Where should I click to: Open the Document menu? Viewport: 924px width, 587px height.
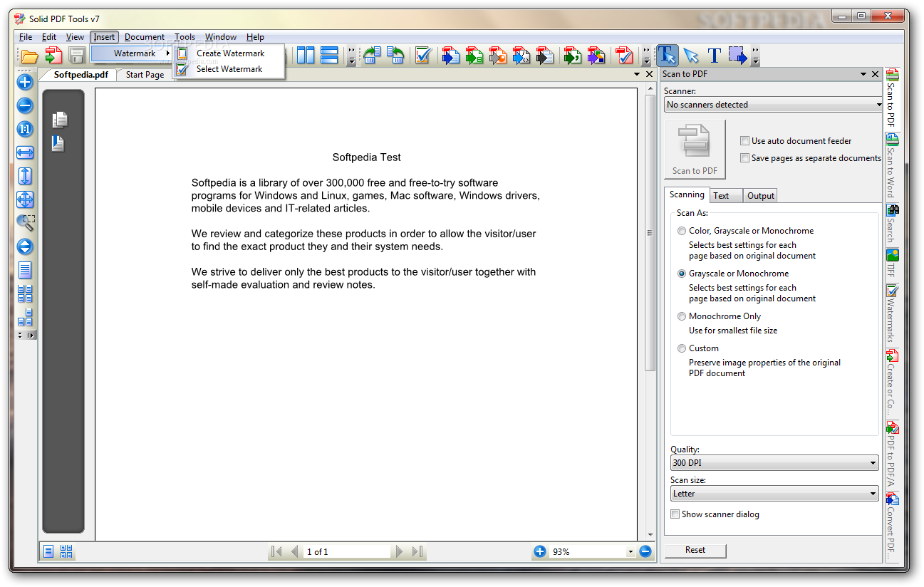(145, 37)
